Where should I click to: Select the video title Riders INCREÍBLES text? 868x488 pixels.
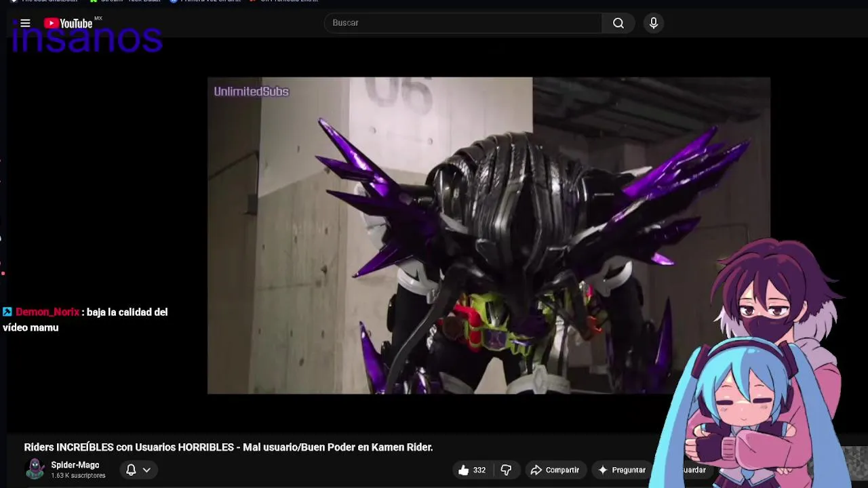tap(229, 447)
